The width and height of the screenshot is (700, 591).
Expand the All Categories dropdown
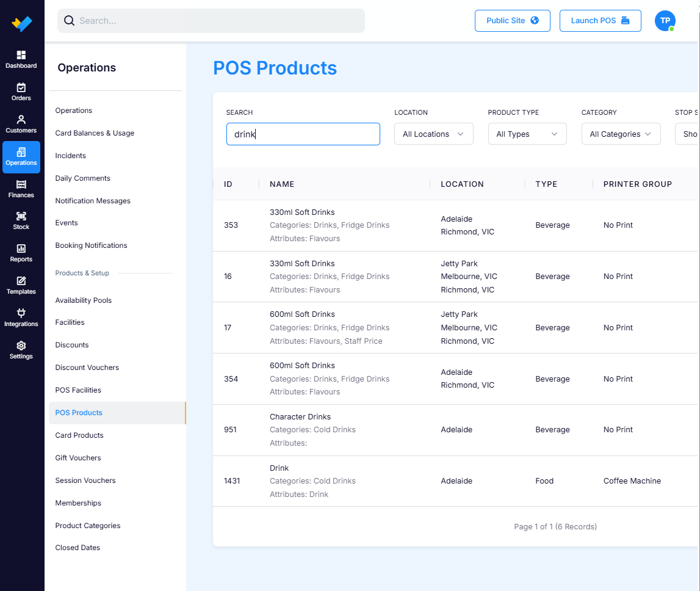click(621, 134)
